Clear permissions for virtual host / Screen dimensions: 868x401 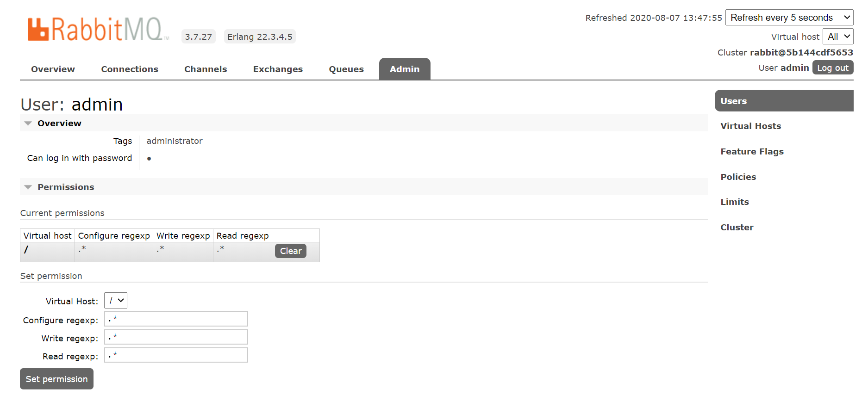click(291, 251)
